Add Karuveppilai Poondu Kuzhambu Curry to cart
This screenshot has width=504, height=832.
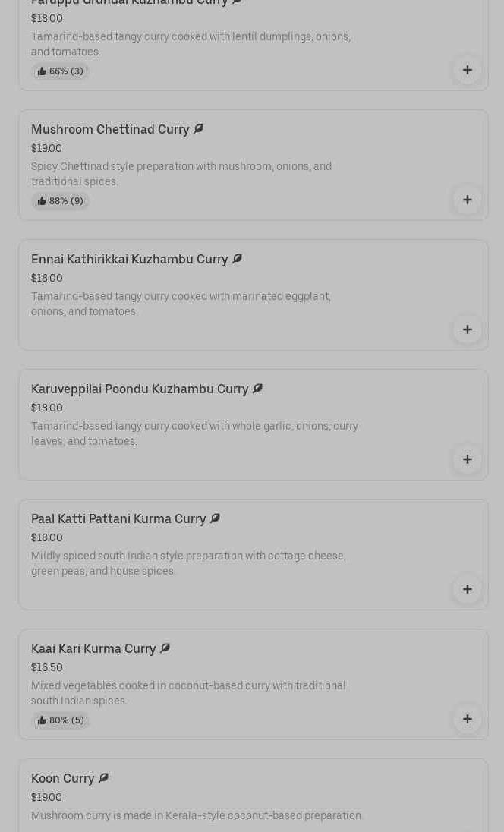[x=467, y=459]
